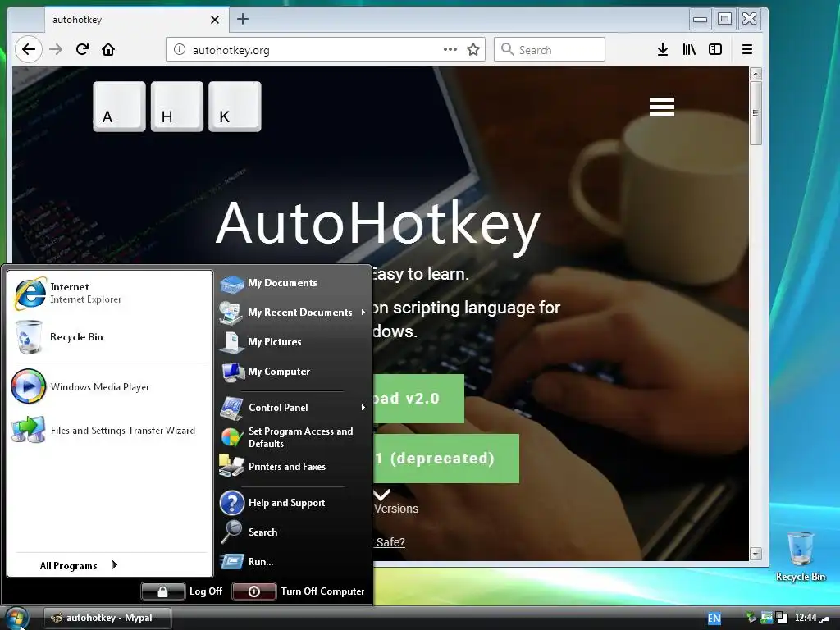The height and width of the screenshot is (630, 840).
Task: Click the taskbar clock showing 12:44
Action: [813, 618]
